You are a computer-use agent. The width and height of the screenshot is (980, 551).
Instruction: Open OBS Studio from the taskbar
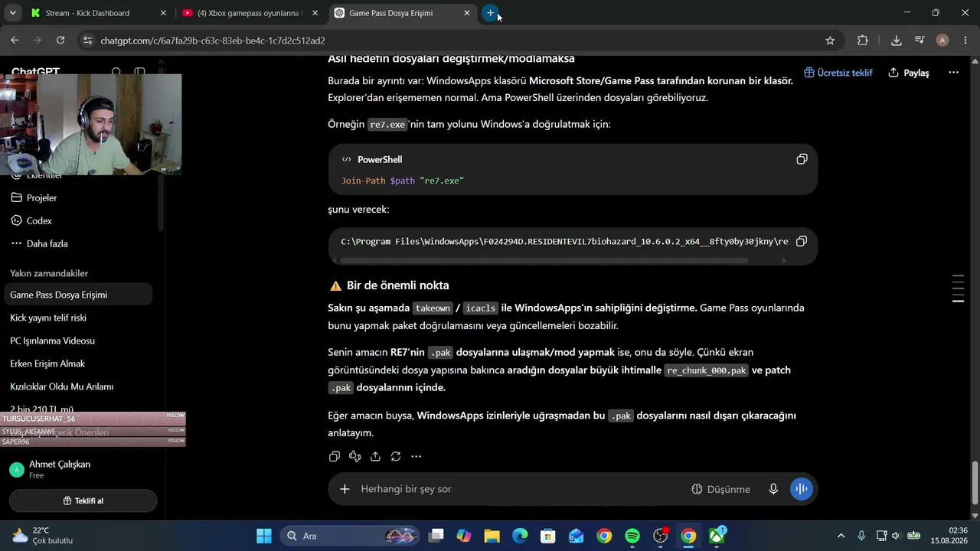pyautogui.click(x=661, y=536)
